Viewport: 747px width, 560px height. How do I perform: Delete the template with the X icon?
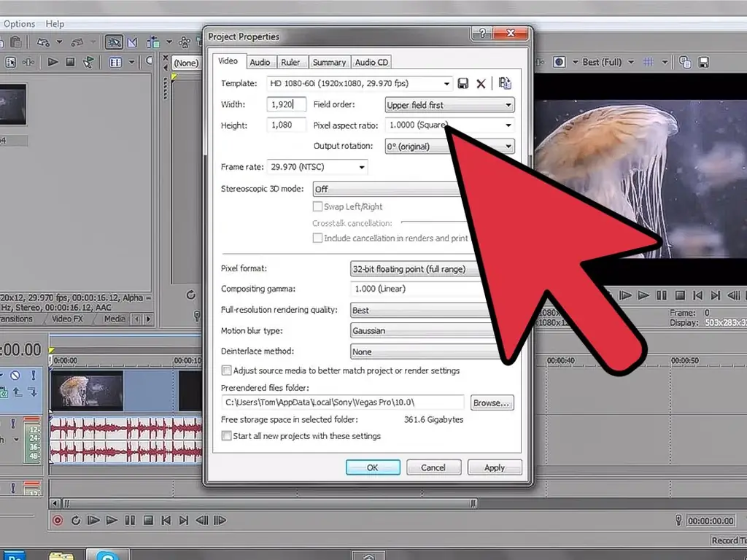481,84
